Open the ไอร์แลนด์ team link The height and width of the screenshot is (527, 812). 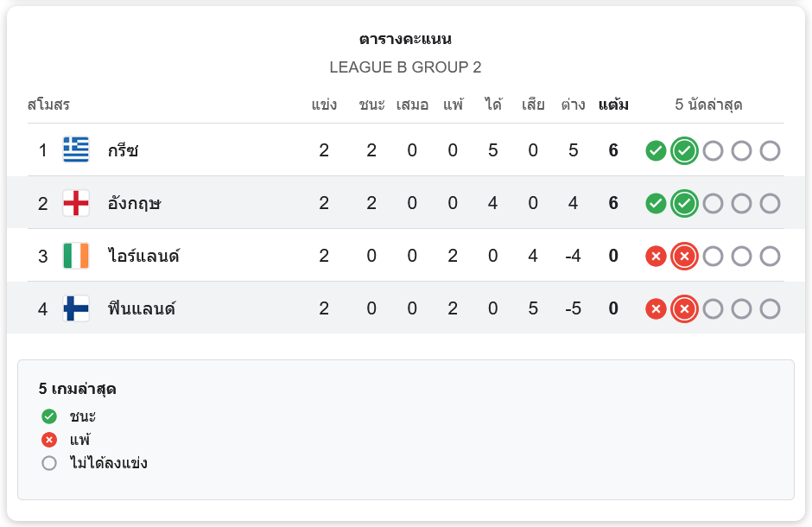[x=143, y=256]
